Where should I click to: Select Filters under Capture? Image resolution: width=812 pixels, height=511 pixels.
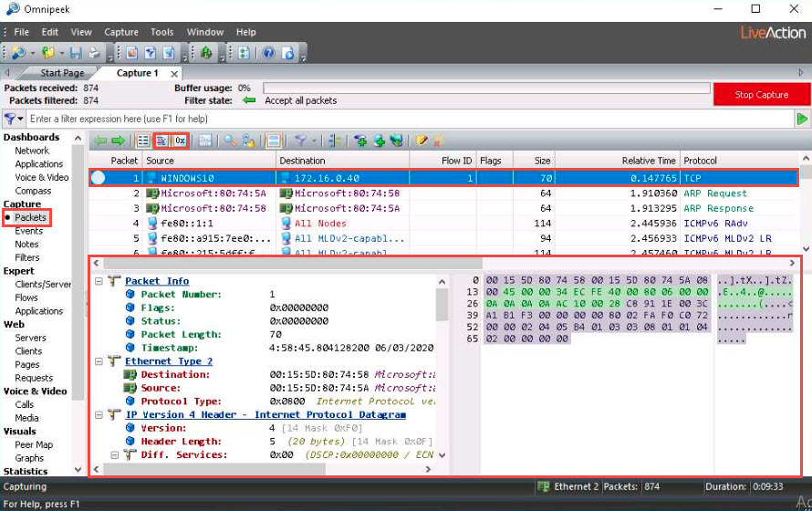pyautogui.click(x=27, y=258)
